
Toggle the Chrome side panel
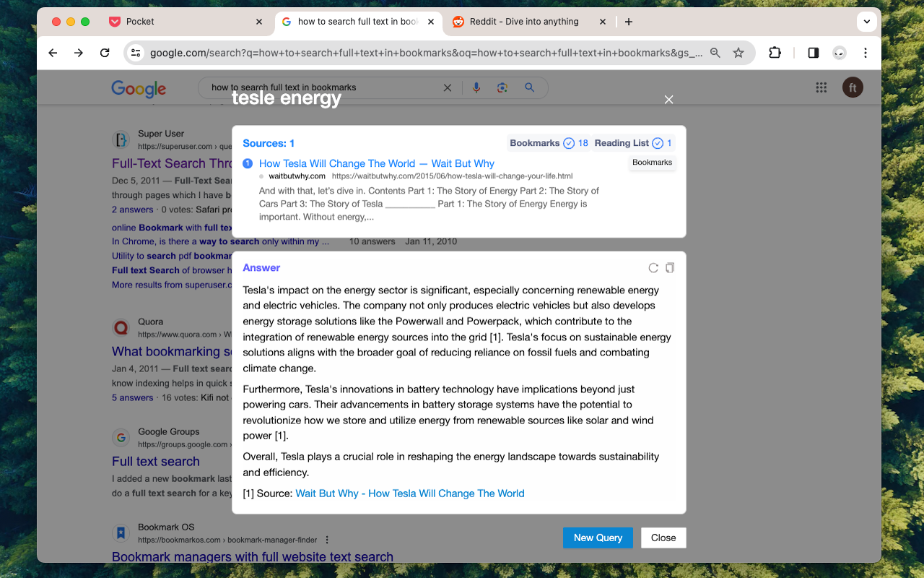coord(814,53)
